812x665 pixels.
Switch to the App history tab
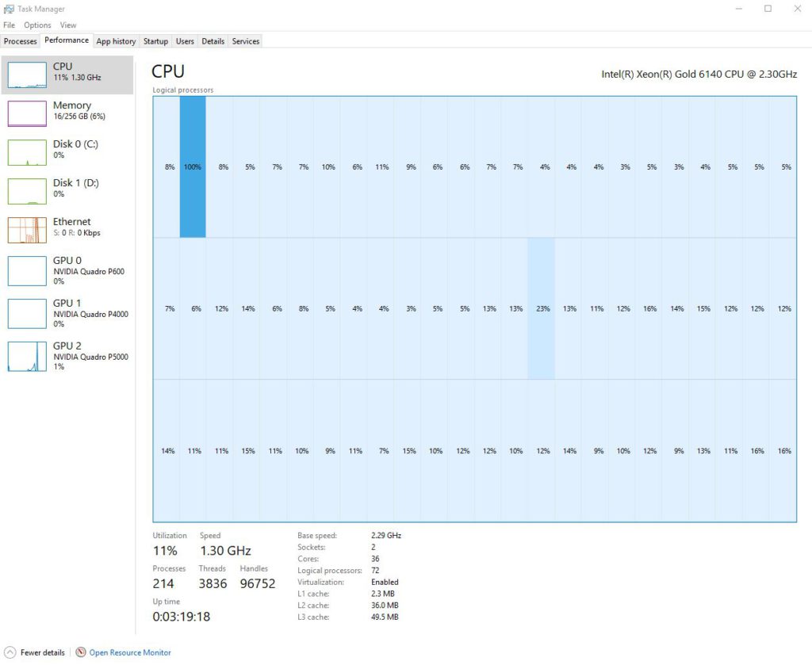pos(116,41)
